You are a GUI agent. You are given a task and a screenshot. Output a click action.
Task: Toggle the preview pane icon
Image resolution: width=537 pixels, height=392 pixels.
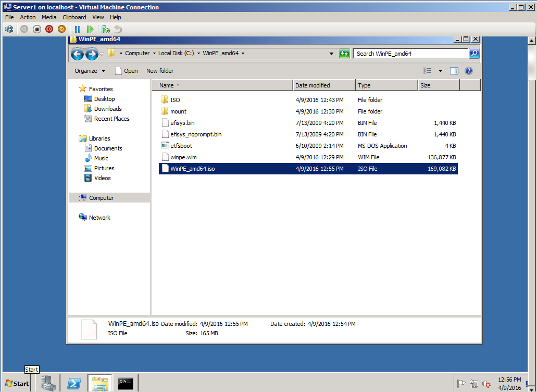[454, 71]
